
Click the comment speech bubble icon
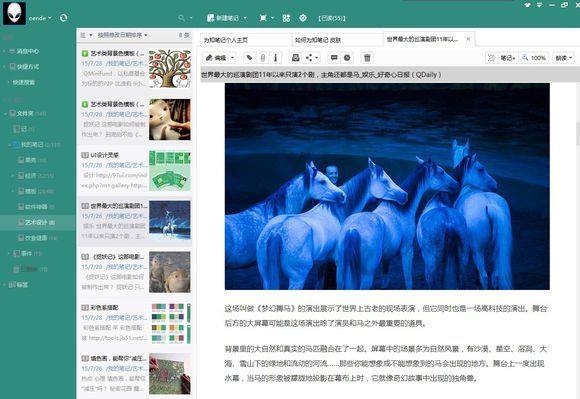[334, 58]
